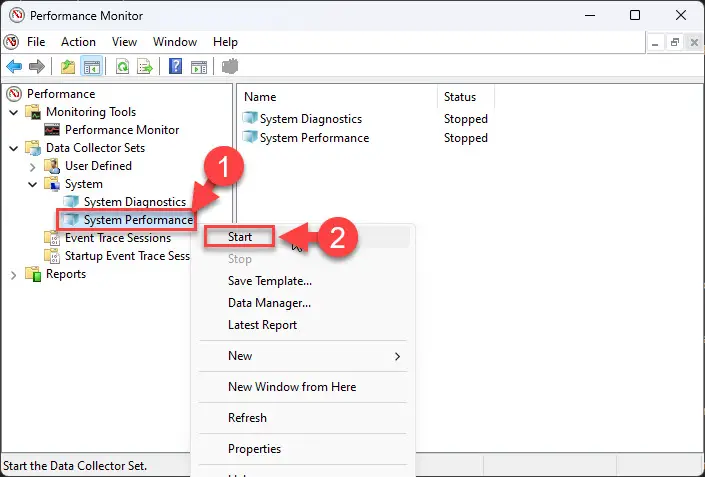Open the Action menu
The width and height of the screenshot is (705, 477).
[x=78, y=42]
